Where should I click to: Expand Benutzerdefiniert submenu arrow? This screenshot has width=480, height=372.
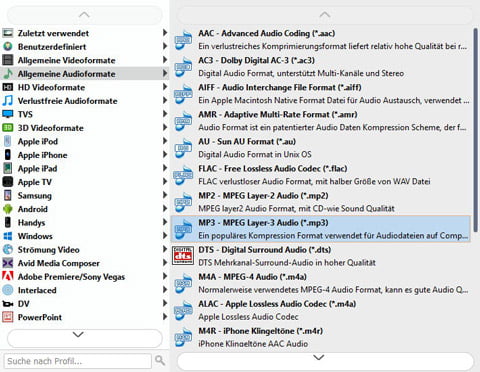coord(165,46)
